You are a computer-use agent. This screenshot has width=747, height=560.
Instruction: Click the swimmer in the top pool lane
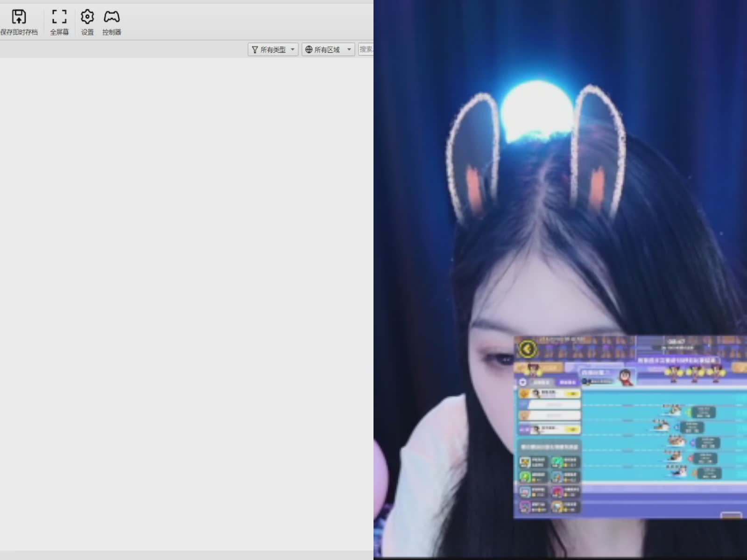point(673,410)
